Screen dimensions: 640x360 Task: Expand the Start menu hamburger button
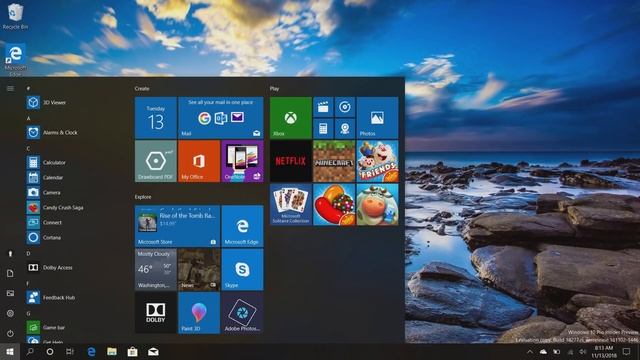point(10,88)
